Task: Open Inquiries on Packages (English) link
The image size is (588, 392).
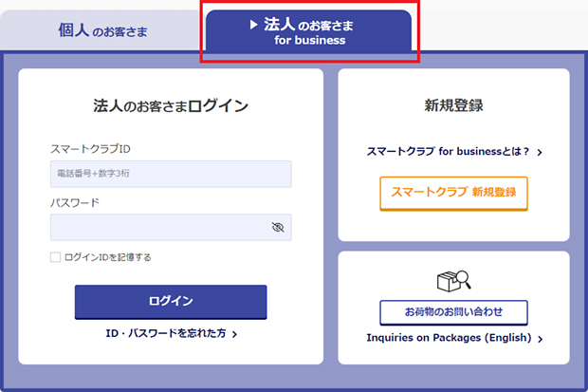Action: [x=454, y=338]
